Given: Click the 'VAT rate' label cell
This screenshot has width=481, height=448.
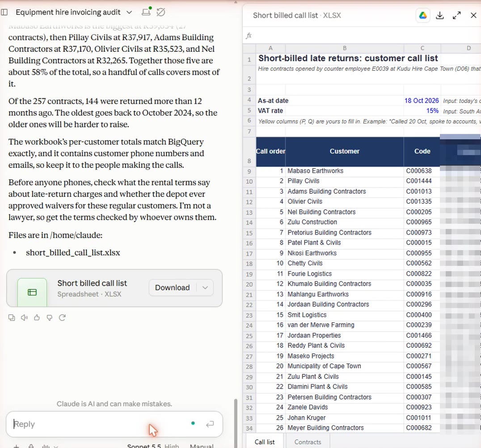Looking at the screenshot, I should (270, 111).
